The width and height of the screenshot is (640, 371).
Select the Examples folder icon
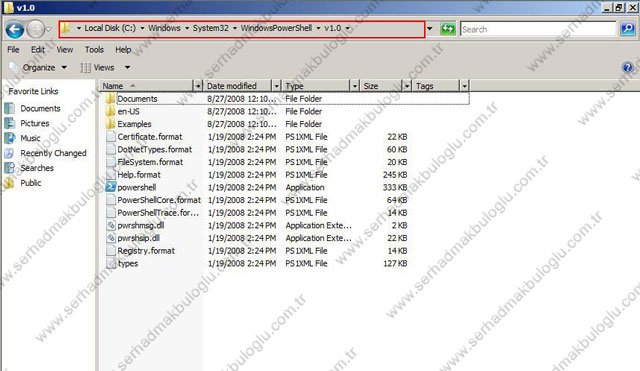click(x=110, y=124)
